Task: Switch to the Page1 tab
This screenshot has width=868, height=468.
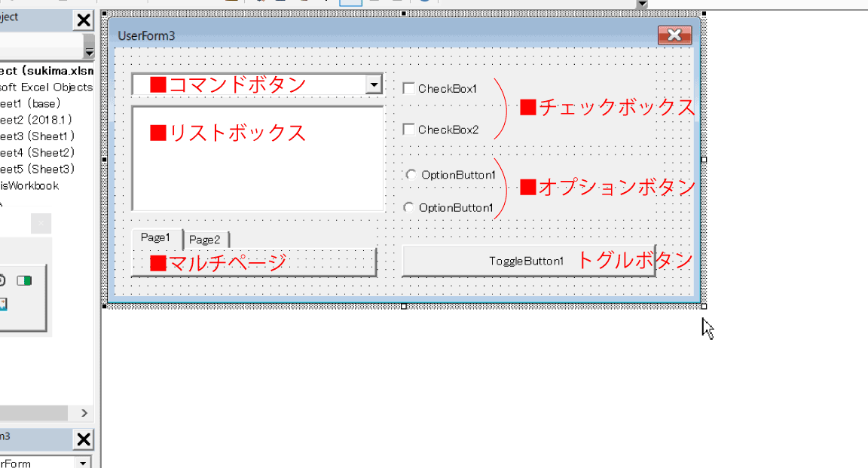Action: pos(156,238)
